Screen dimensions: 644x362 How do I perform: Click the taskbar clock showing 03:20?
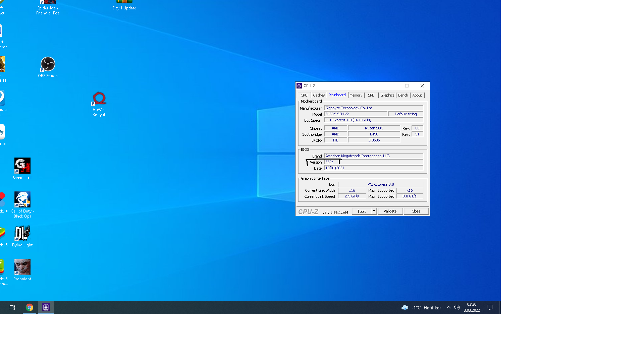[472, 307]
